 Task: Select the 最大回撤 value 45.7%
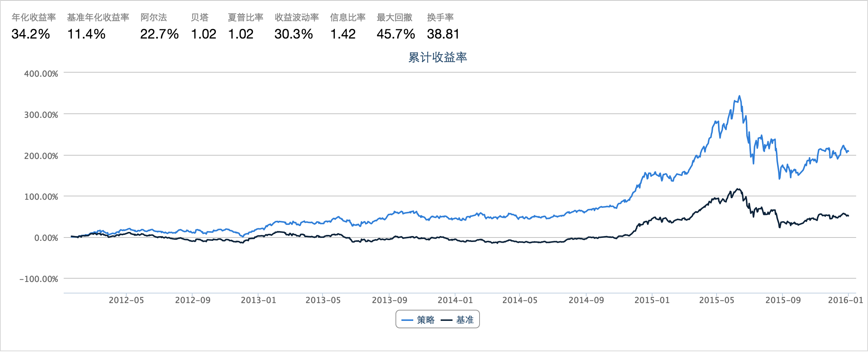pos(396,34)
